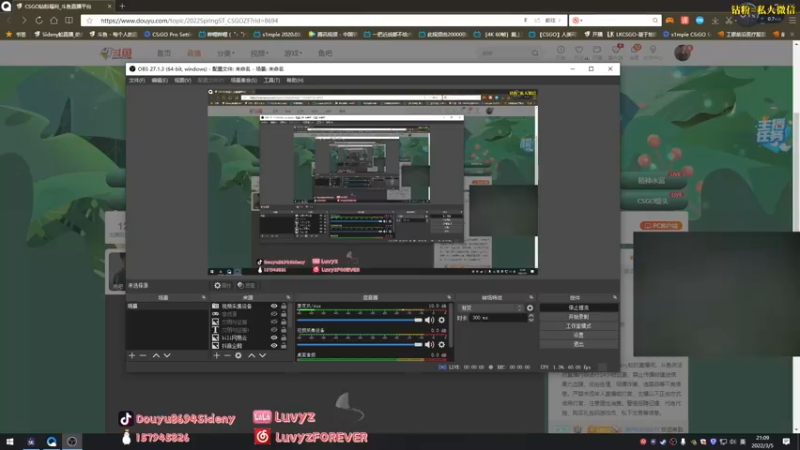This screenshot has height=450, width=800.
Task: Add a new scene with the plus icon in the 场景 dock
Action: (x=132, y=355)
